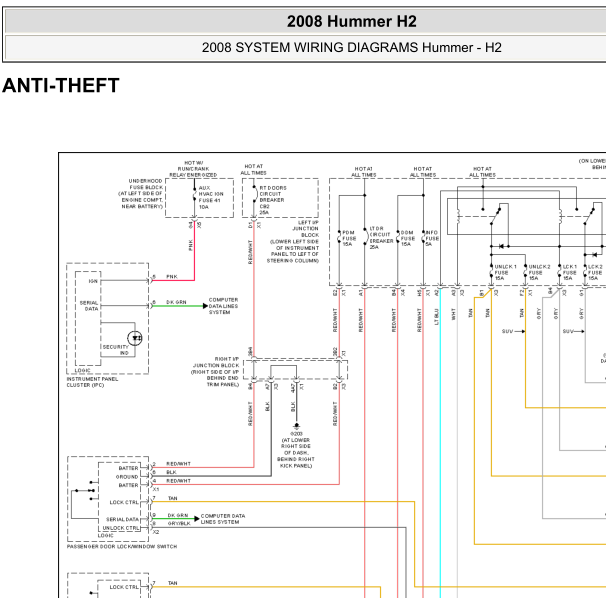Click the AUX HVAC IGN fuse 41 symbol
The height and width of the screenshot is (598, 606).
tap(194, 194)
